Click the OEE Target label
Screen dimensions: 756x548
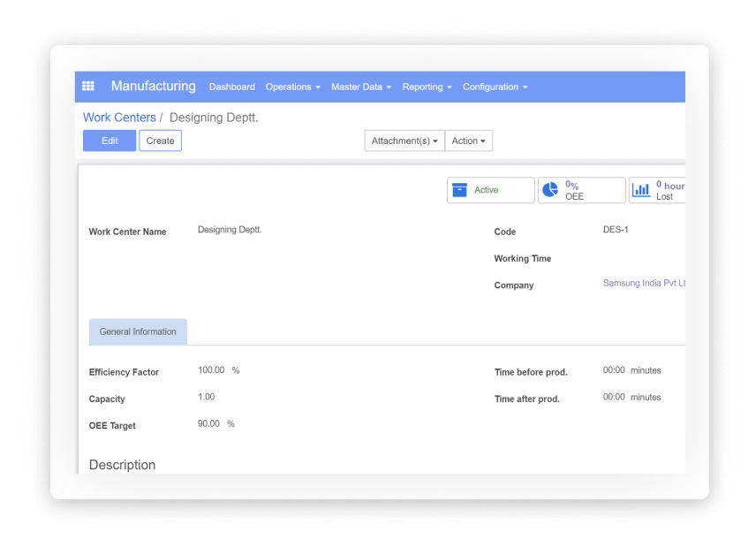pos(112,425)
